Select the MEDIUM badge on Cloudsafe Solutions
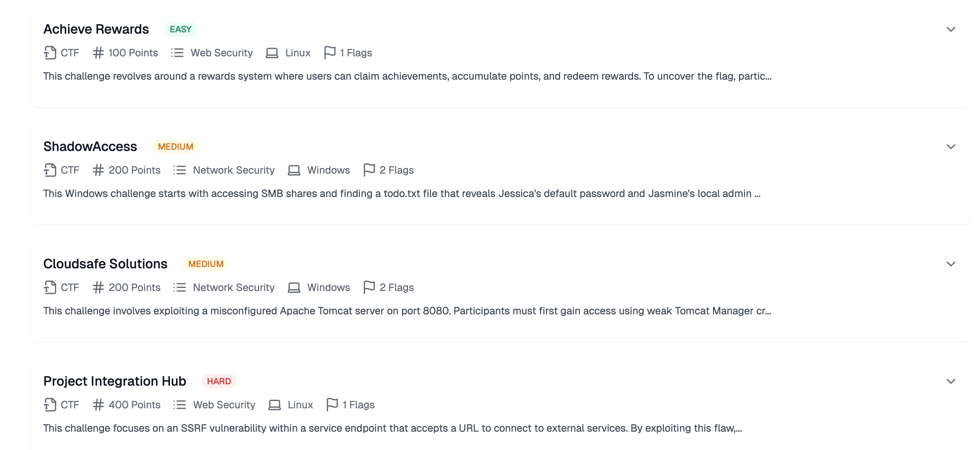Image resolution: width=980 pixels, height=450 pixels. [x=205, y=264]
